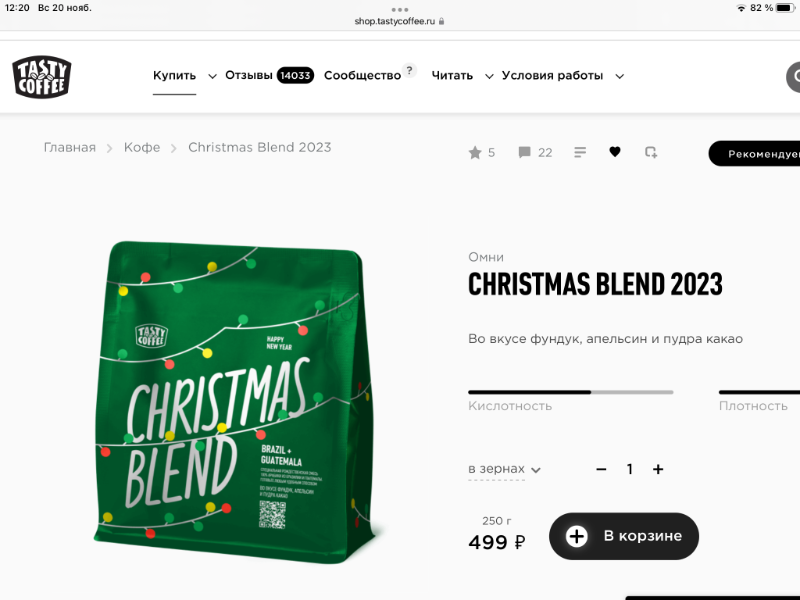Open the в зернах grind selector
Viewport: 800px width, 600px height.
tap(504, 469)
